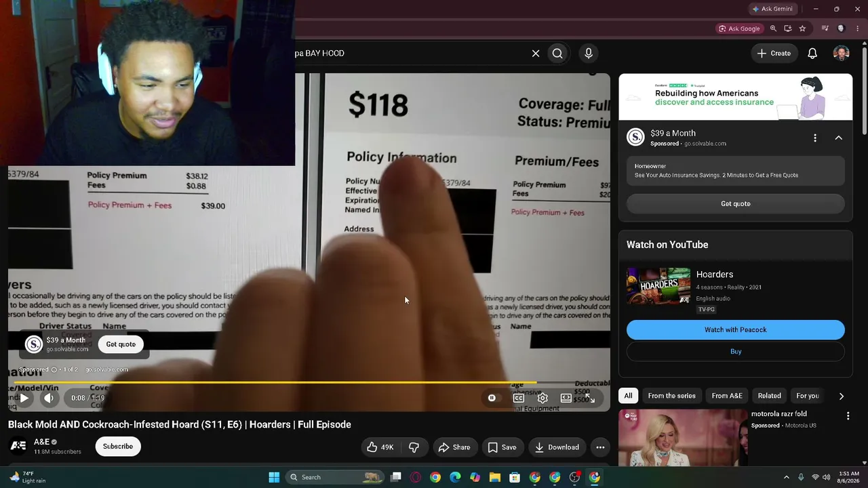Image resolution: width=868 pixels, height=488 pixels.
Task: Select the All filter chip
Action: tap(628, 396)
